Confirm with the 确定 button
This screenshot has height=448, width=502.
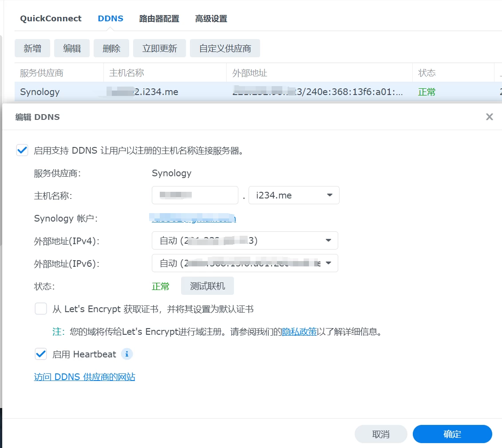coord(452,434)
